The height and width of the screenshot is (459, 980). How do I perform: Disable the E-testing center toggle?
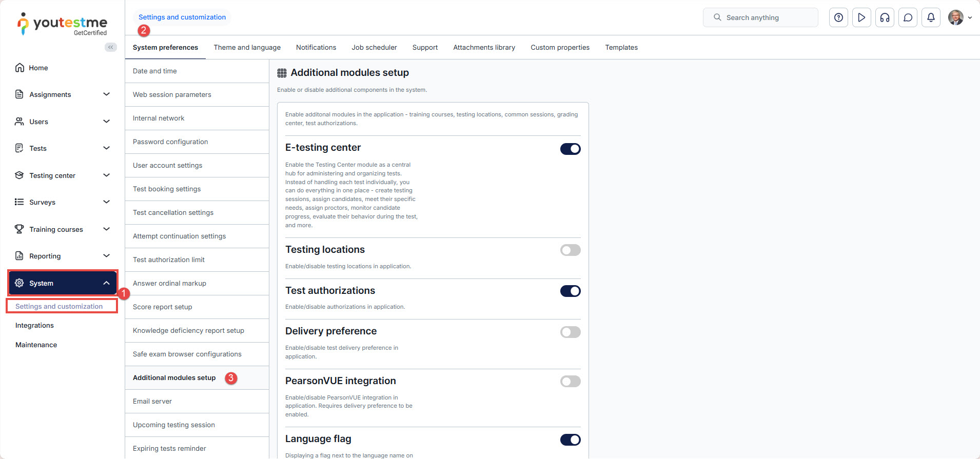[570, 149]
